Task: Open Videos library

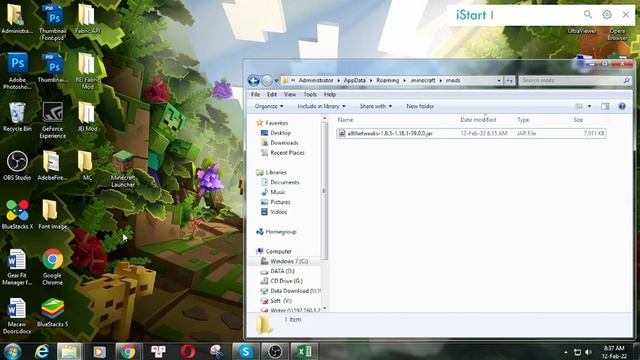Action: pyautogui.click(x=274, y=212)
